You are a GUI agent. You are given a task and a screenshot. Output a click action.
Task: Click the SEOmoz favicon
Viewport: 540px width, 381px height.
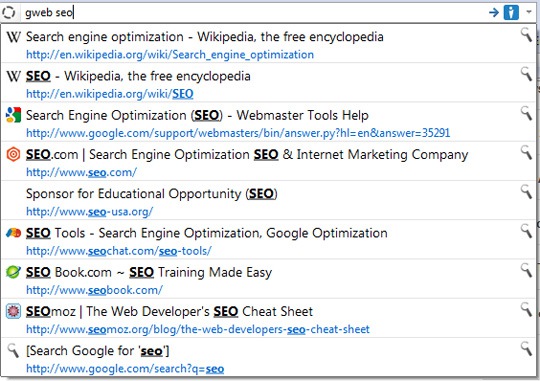point(13,311)
